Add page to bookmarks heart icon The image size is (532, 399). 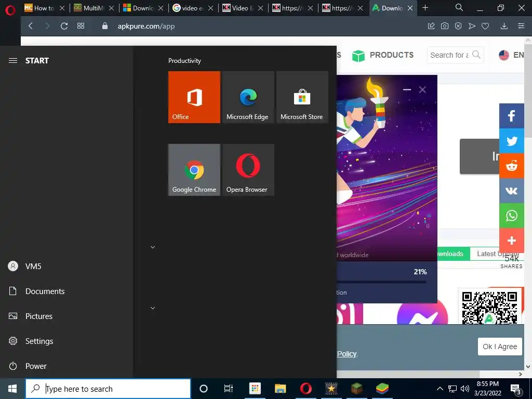pyautogui.click(x=485, y=26)
